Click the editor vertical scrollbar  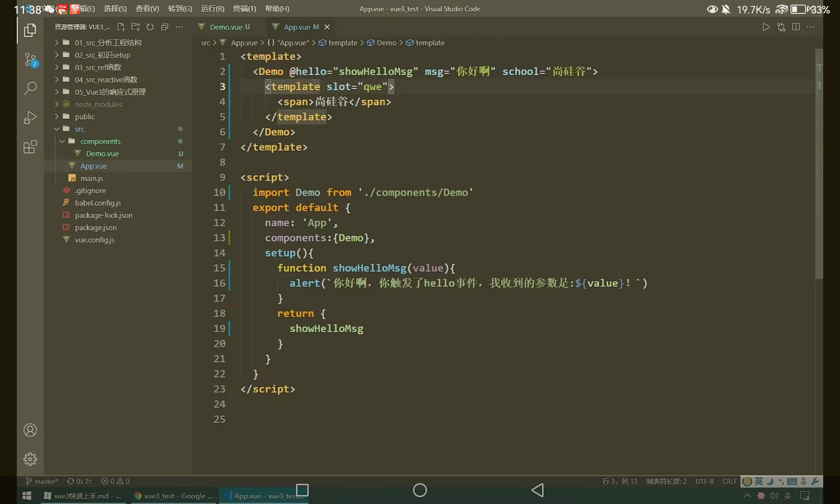(819, 168)
